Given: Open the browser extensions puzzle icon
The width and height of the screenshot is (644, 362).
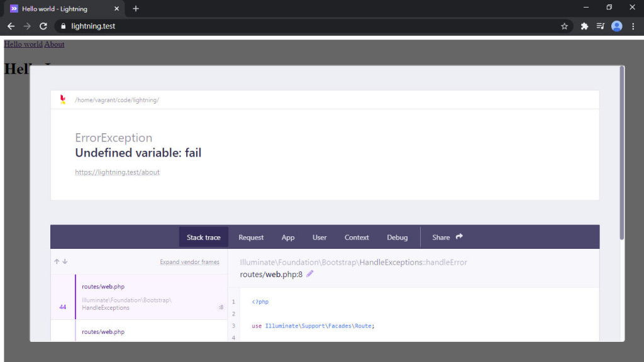Looking at the screenshot, I should point(584,26).
